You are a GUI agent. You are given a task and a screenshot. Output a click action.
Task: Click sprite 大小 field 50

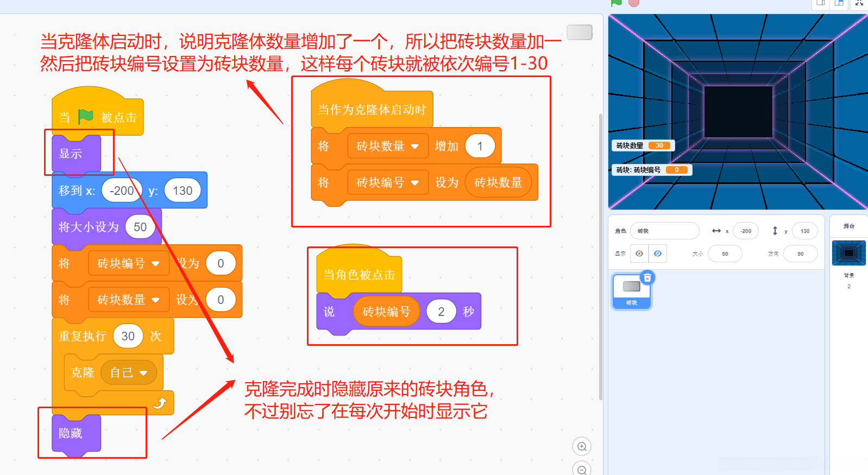click(x=725, y=254)
